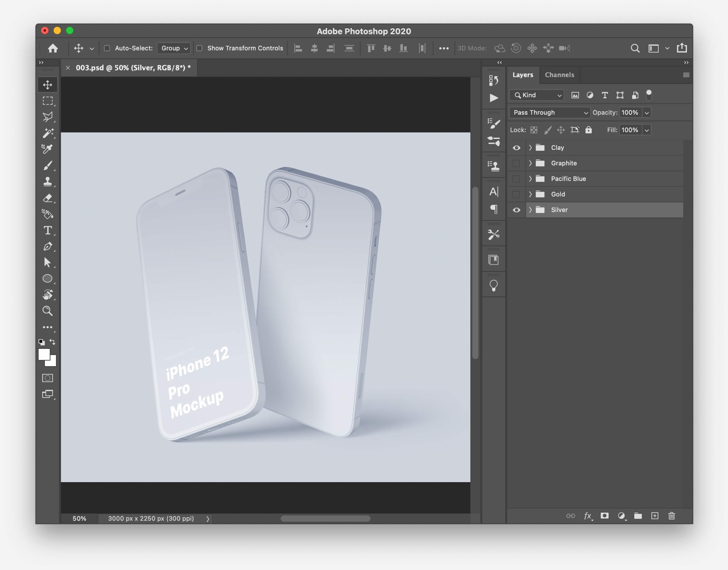The width and height of the screenshot is (728, 570).
Task: Open the History panel icon
Action: (494, 80)
